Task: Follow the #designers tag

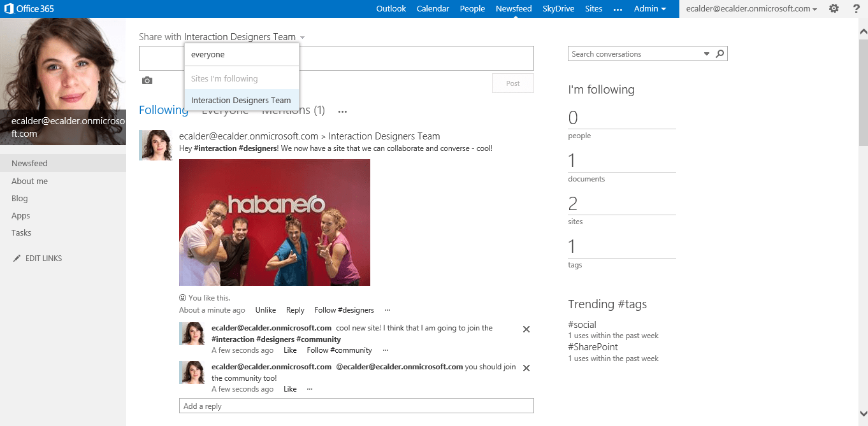Action: coord(344,310)
